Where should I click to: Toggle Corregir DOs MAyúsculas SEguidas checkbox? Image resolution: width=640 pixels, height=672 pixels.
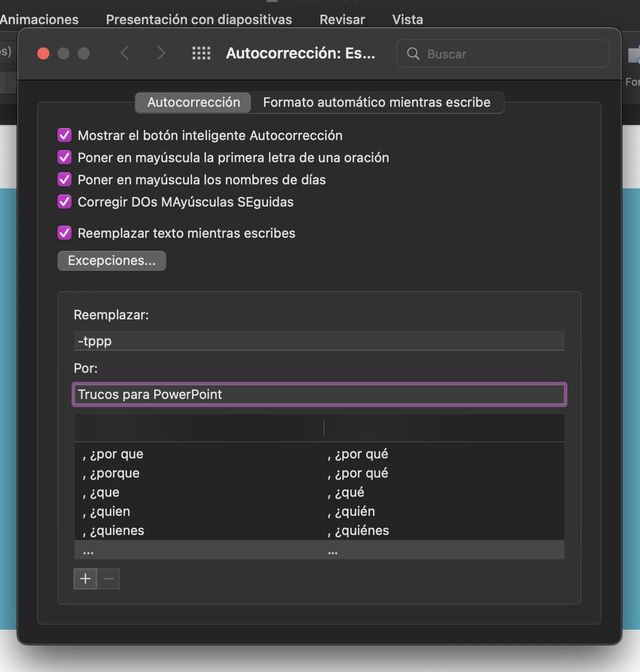click(65, 201)
